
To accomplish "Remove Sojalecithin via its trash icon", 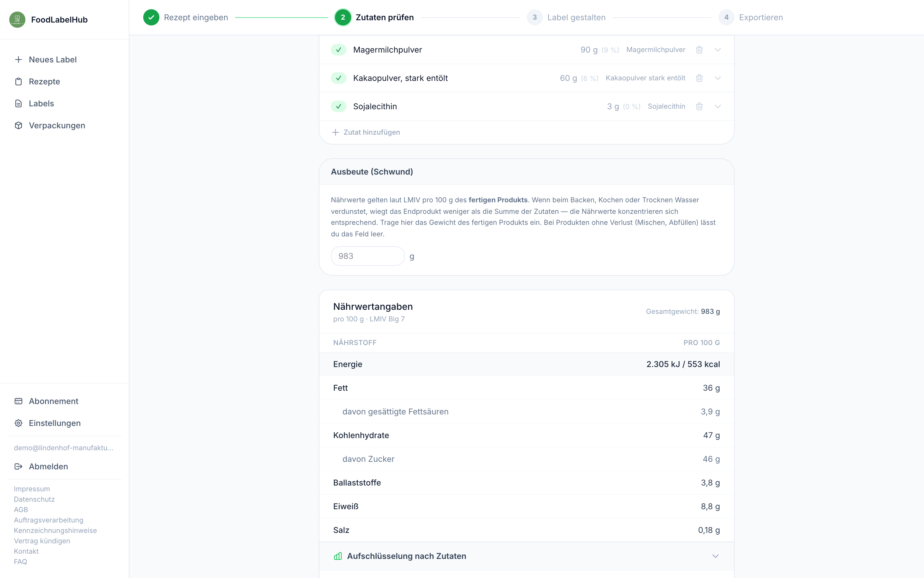I will point(699,106).
